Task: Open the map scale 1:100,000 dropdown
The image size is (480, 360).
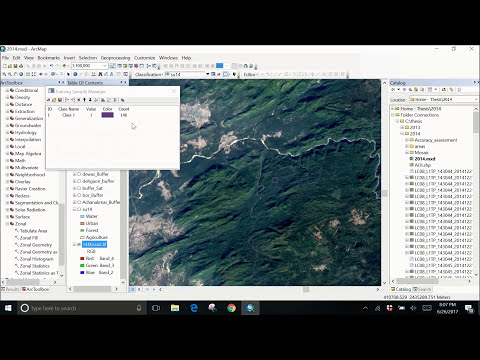Action: [105, 66]
